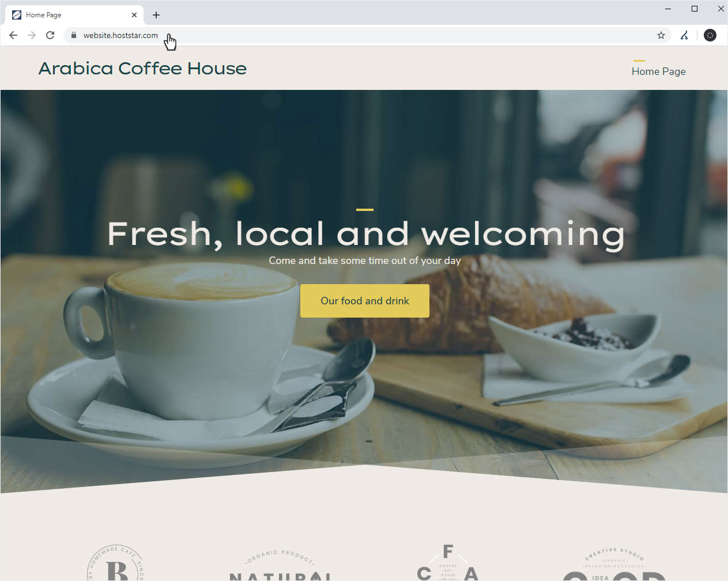Close the Home Page browser tab

pyautogui.click(x=134, y=15)
